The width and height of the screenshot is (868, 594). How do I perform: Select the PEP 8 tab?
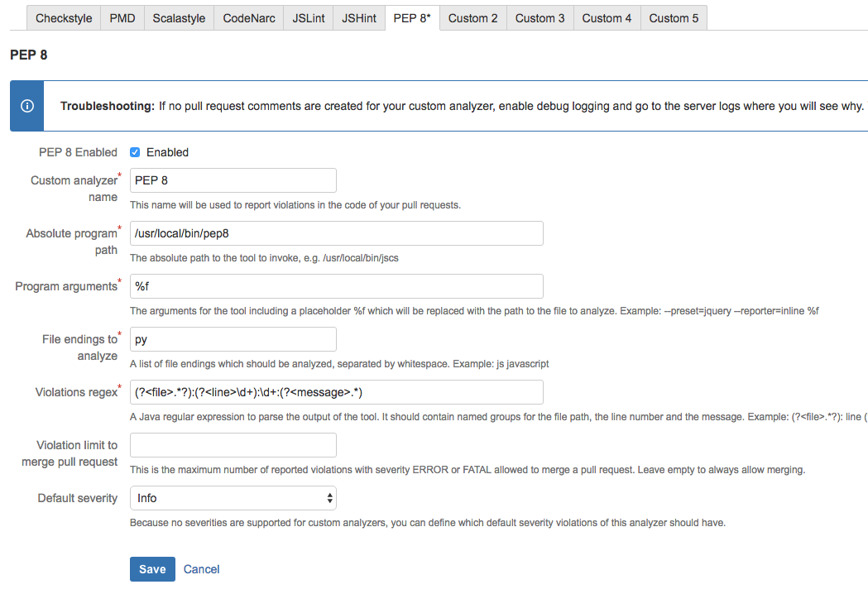pyautogui.click(x=412, y=18)
